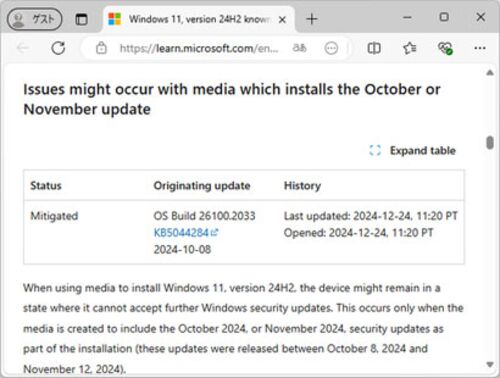Viewport: 500px width, 378px height.
Task: Click the learn.microsoft.com address bar
Action: pyautogui.click(x=199, y=49)
